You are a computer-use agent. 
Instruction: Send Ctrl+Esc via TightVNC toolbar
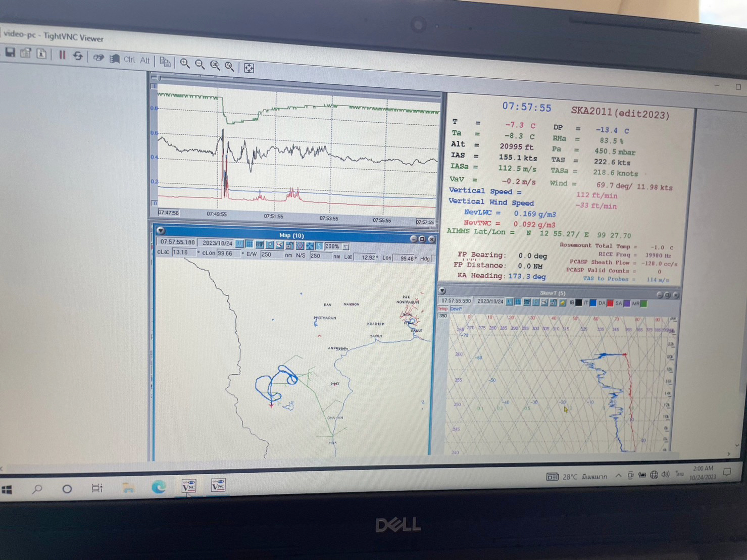tap(115, 59)
